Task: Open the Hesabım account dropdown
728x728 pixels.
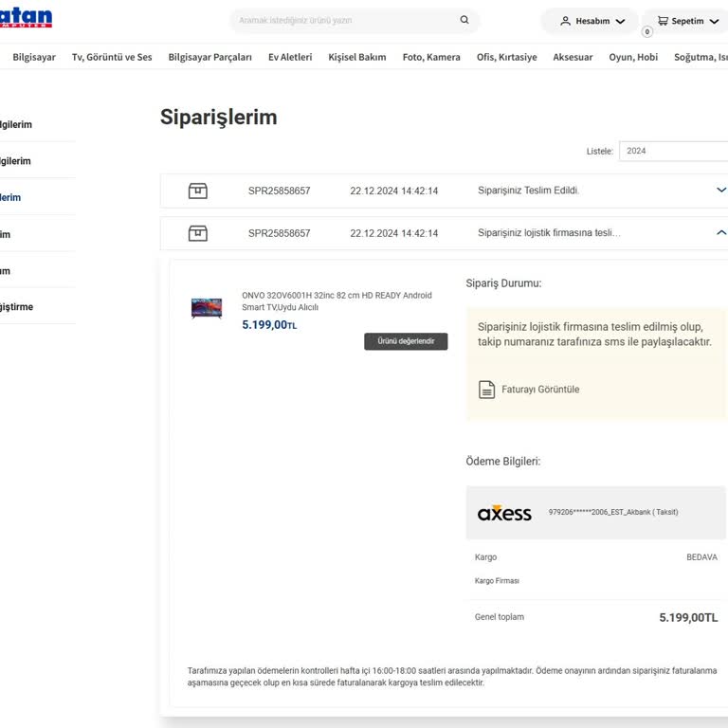Action: click(591, 21)
